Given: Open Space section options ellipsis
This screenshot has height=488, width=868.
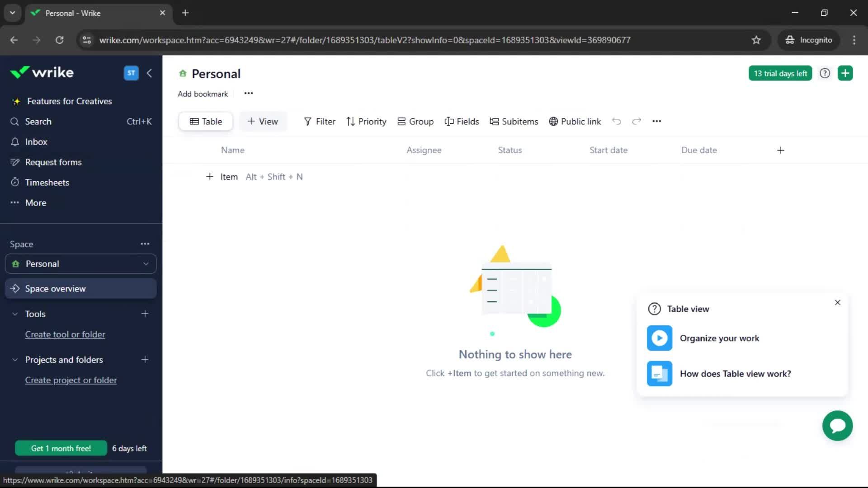Looking at the screenshot, I should (x=145, y=244).
